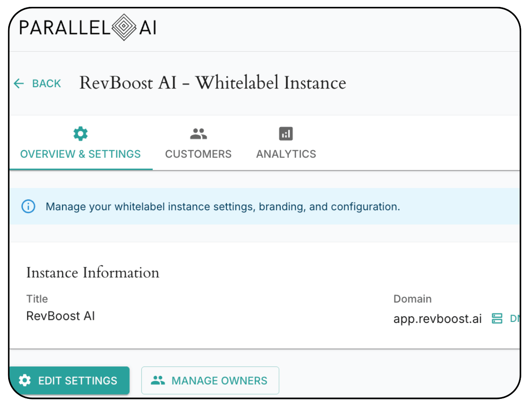This screenshot has height=404, width=532.
Task: Click the back arrow icon
Action: tap(19, 83)
